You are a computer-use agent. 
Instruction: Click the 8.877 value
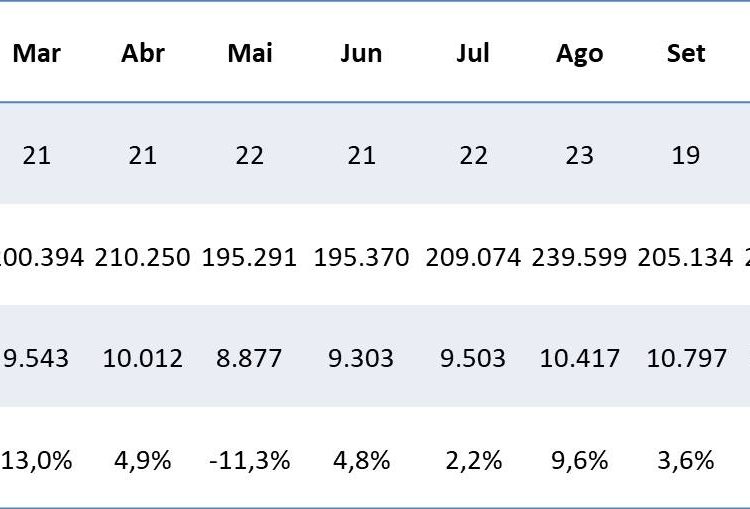250,358
